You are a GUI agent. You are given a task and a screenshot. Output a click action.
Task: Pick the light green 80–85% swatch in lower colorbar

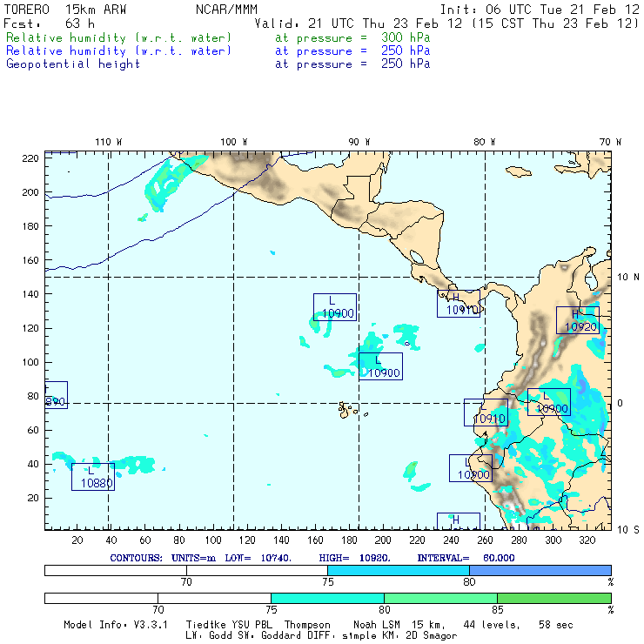tap(440, 598)
